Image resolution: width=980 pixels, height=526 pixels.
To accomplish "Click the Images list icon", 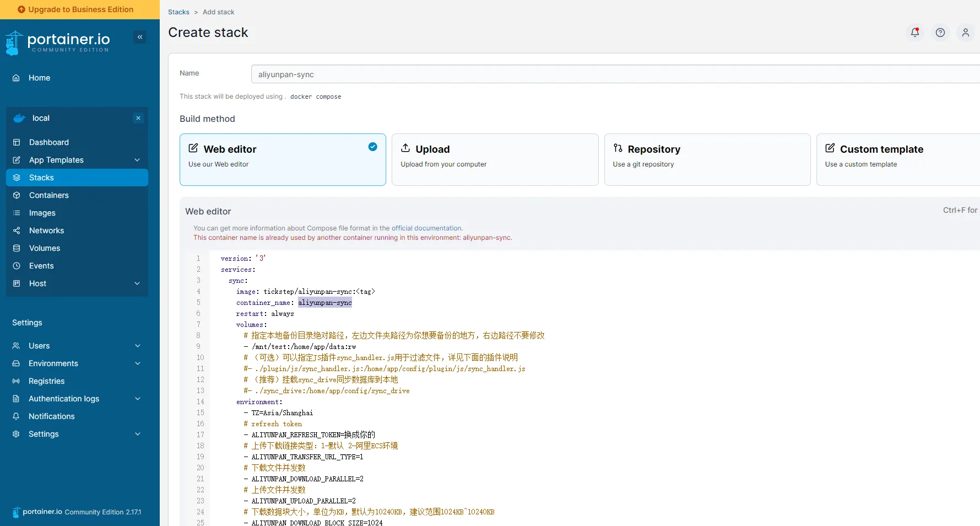I will [17, 213].
